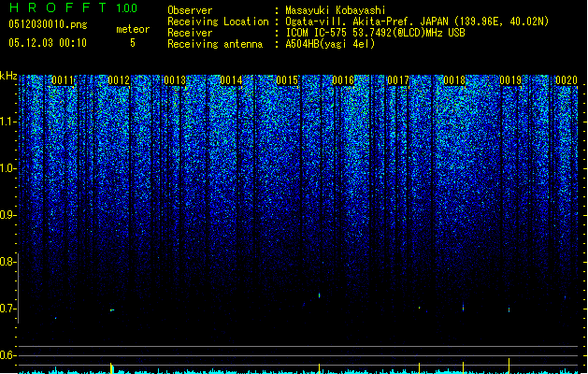Click the 0013 time marker
588x374 pixels.
click(x=175, y=80)
